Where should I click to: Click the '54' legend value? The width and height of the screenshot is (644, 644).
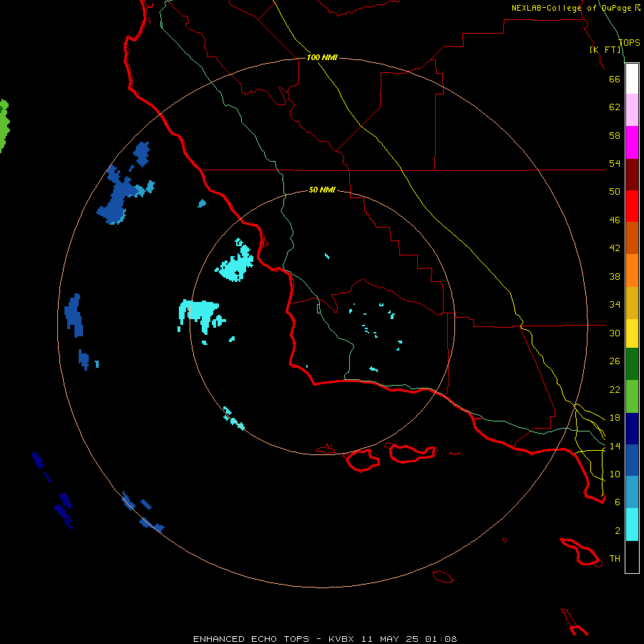pyautogui.click(x=615, y=163)
